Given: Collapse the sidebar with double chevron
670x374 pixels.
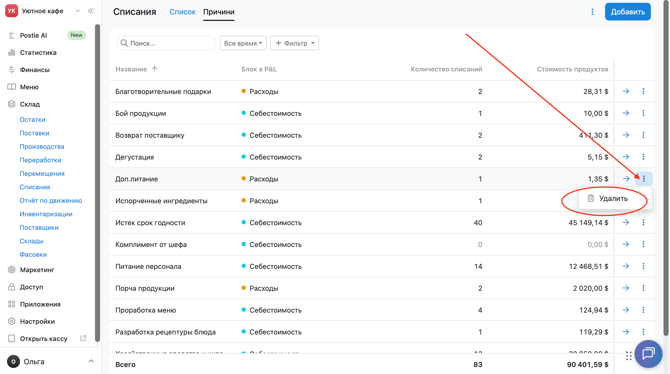Looking at the screenshot, I should (91, 11).
